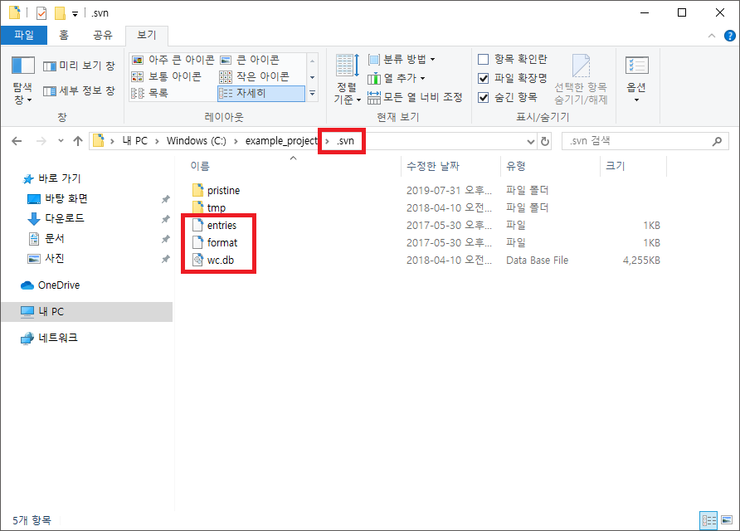Click the preview pane (미리 보기 창) button
Viewport: 740px width, 531px height.
tap(80, 66)
